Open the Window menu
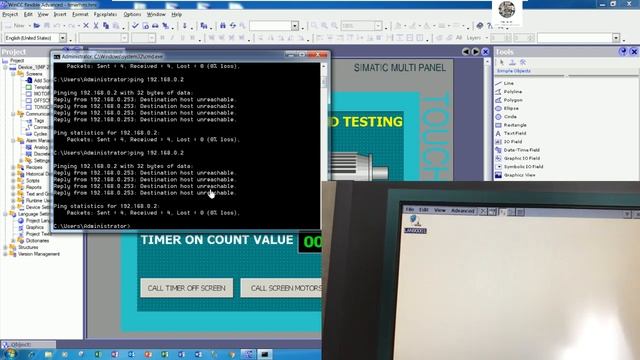The height and width of the screenshot is (360, 640). pyautogui.click(x=156, y=14)
